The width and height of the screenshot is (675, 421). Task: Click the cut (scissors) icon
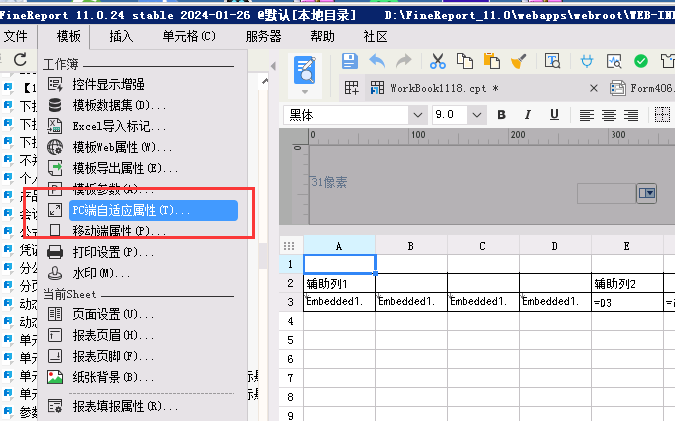coord(438,61)
